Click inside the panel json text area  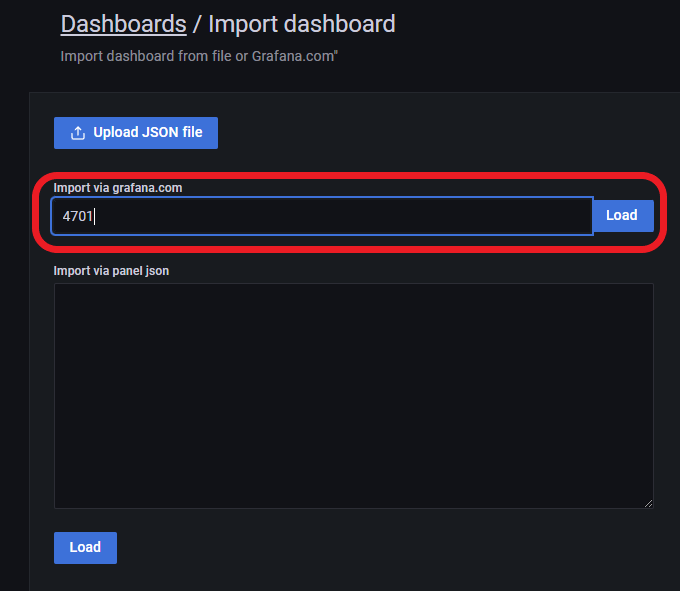[353, 395]
